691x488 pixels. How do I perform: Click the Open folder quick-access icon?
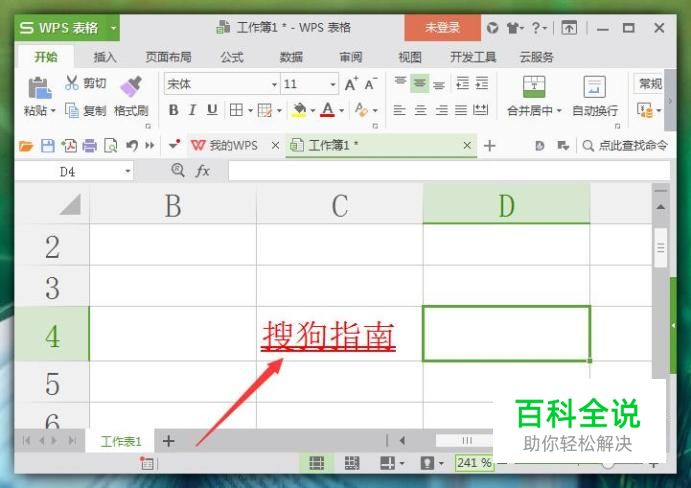point(26,145)
